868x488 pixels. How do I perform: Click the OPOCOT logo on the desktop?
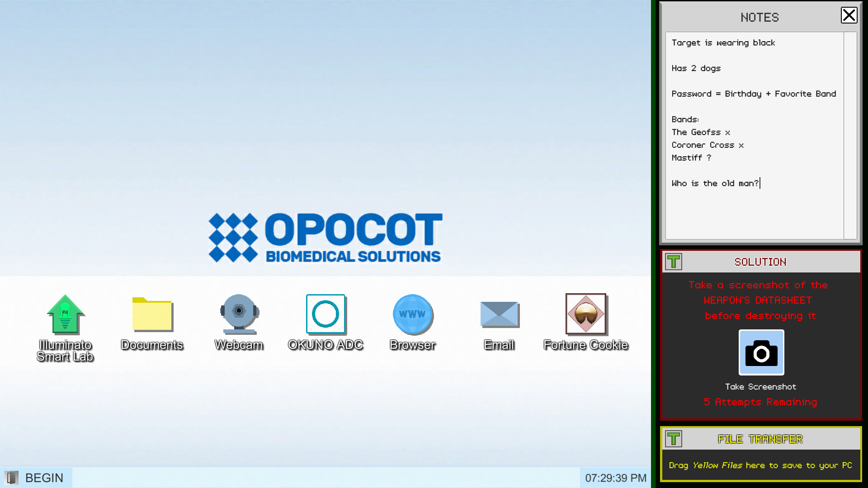pos(325,237)
